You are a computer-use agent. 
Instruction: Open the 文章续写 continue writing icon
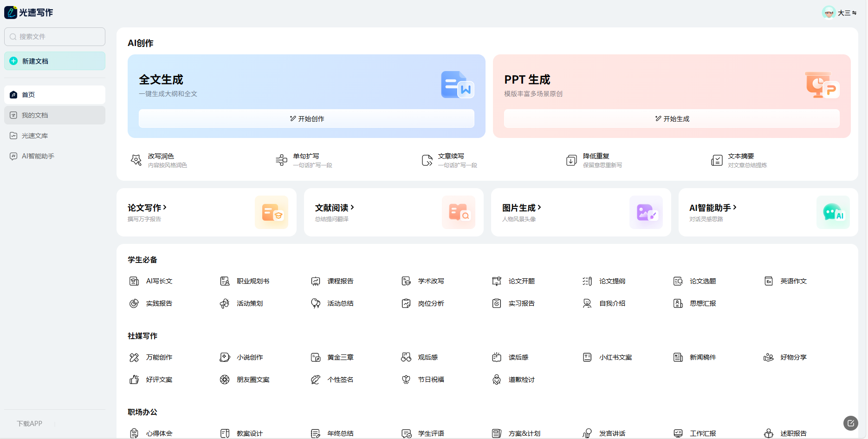(427, 160)
